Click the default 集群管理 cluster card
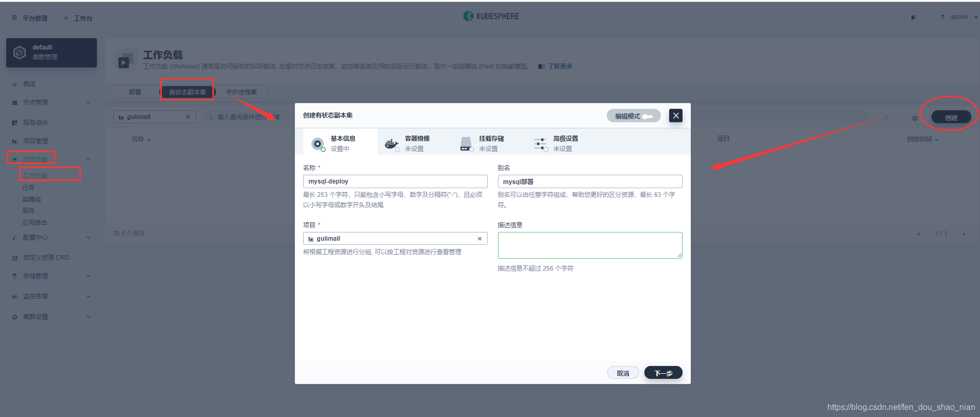The height and width of the screenshot is (417, 980). click(52, 53)
